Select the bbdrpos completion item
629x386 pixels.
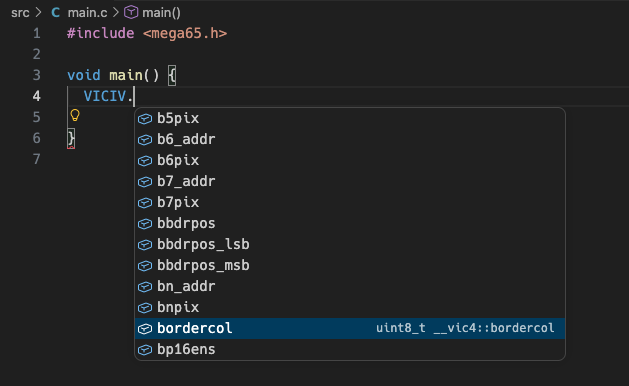(x=350, y=223)
